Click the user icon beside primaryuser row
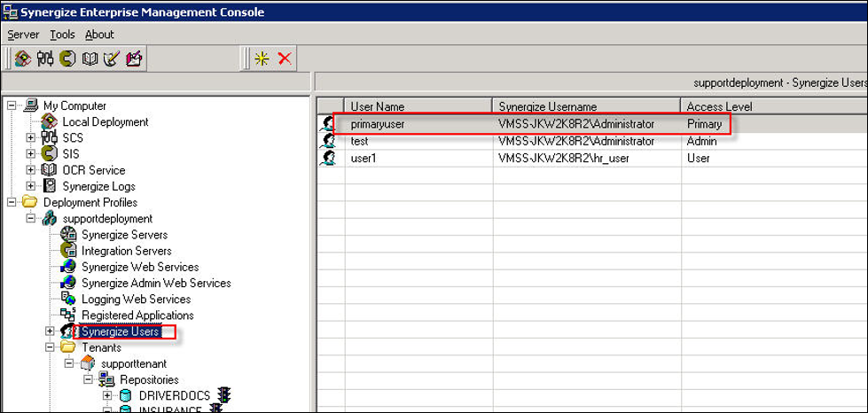Viewport: 868px width, 413px height. (x=328, y=125)
